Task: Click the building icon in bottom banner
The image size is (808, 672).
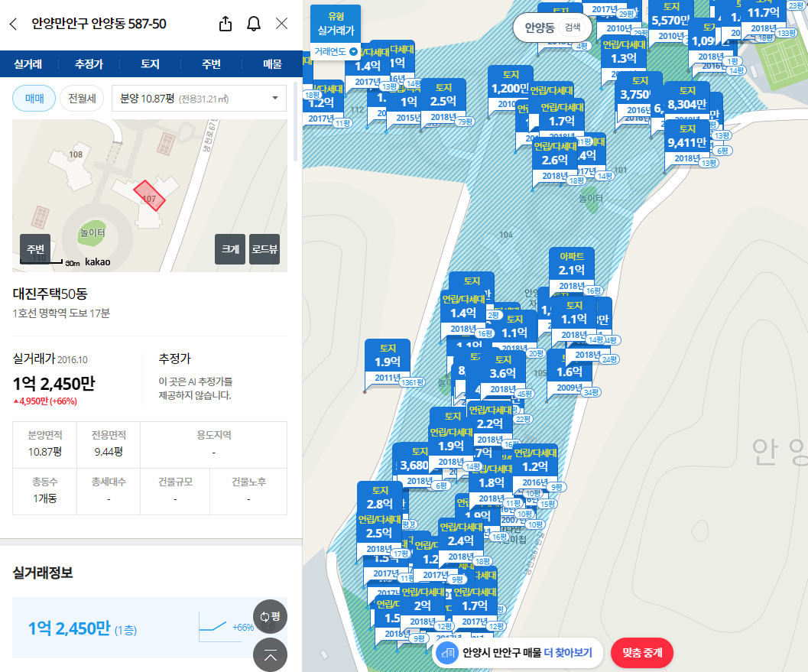Action: (x=449, y=653)
